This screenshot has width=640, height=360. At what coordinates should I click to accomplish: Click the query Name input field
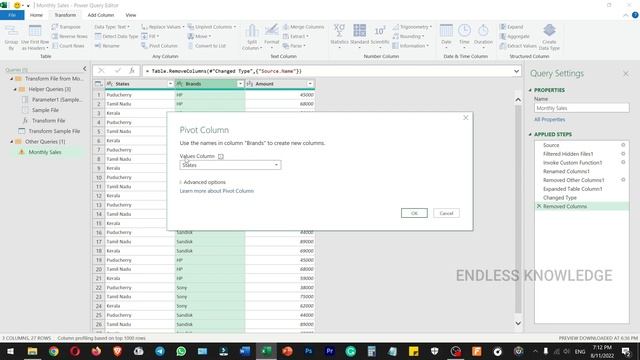point(582,108)
